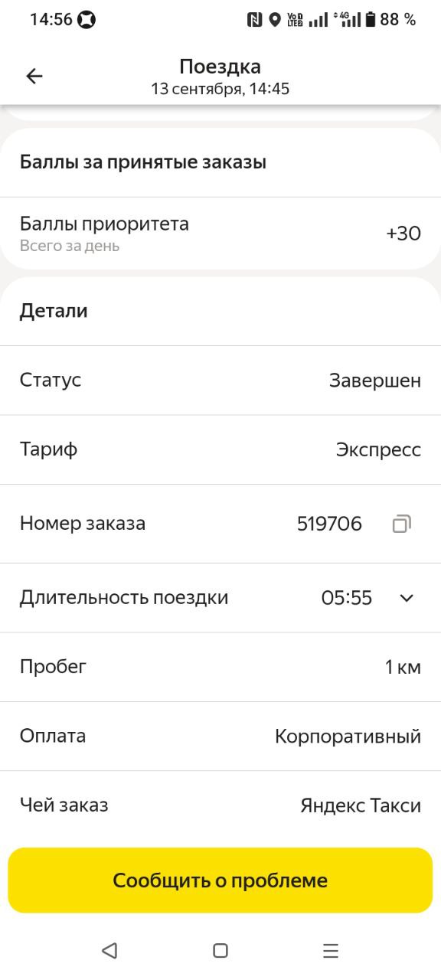
Task: Tap the back arrow icon
Action: tap(34, 76)
